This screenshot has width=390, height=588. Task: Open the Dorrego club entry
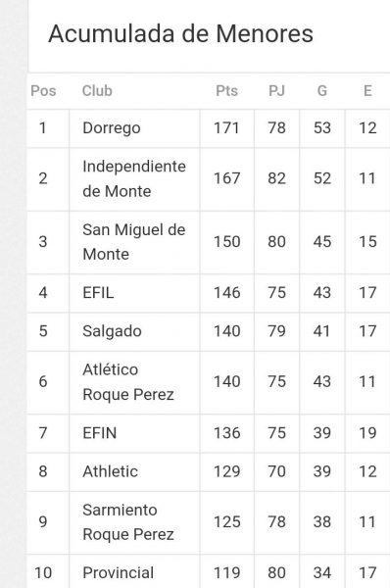[112, 128]
